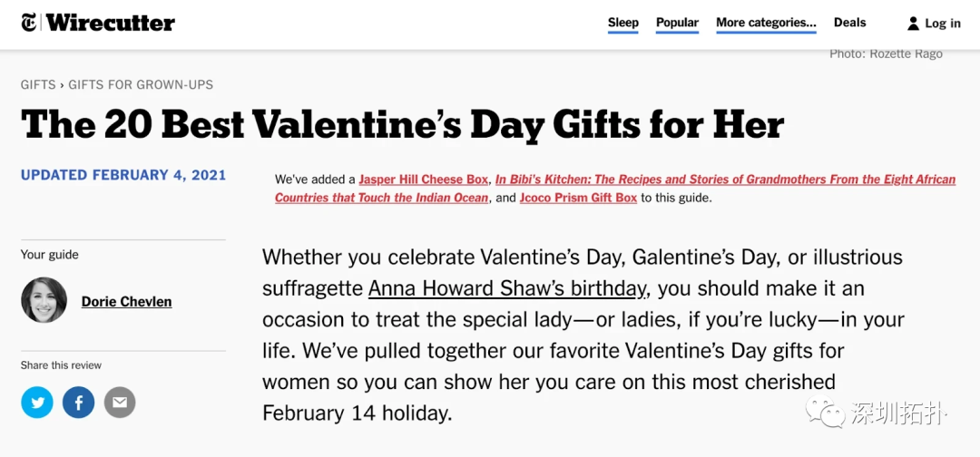Screen dimensions: 980x457
Task: Open the Sleep category
Action: [623, 23]
